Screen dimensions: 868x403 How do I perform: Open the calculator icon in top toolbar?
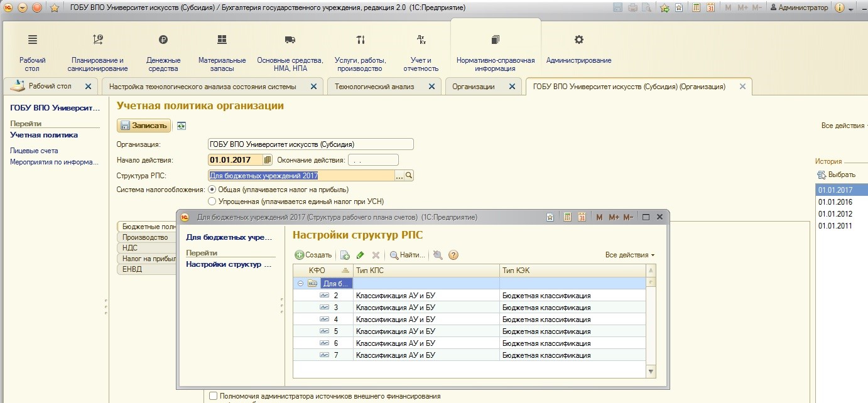pos(696,8)
